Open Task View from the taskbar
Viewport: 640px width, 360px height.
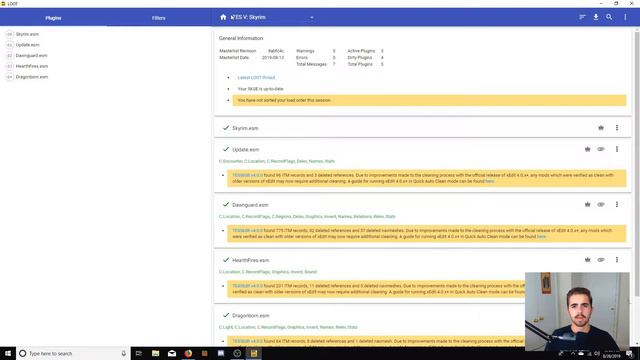(138, 353)
